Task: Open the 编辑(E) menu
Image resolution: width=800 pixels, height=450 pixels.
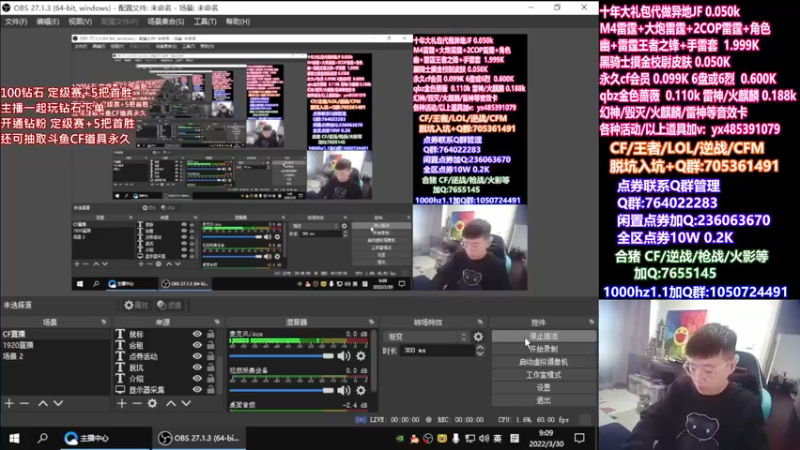Action: point(47,21)
